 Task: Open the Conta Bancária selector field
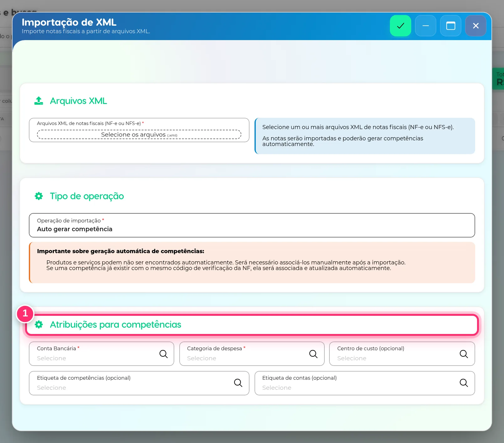click(101, 354)
